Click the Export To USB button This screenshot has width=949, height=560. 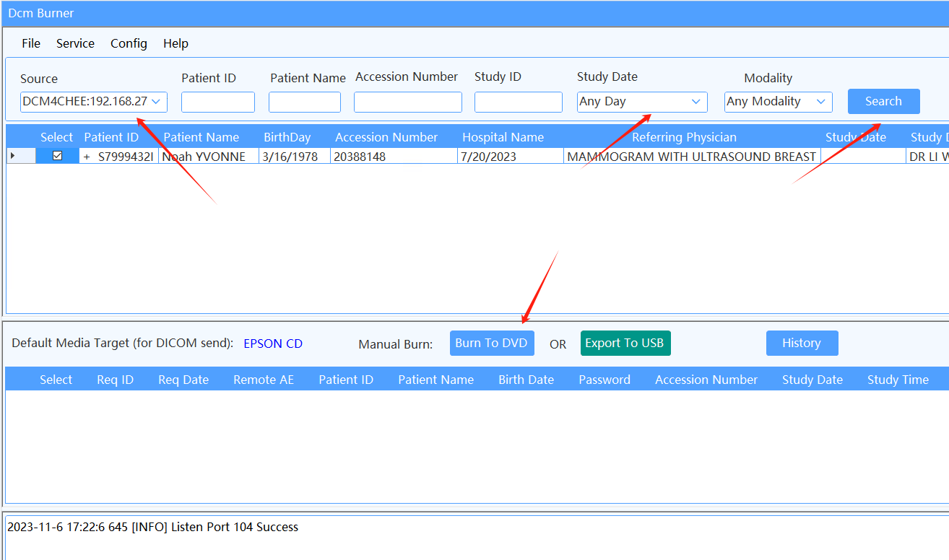click(x=625, y=343)
